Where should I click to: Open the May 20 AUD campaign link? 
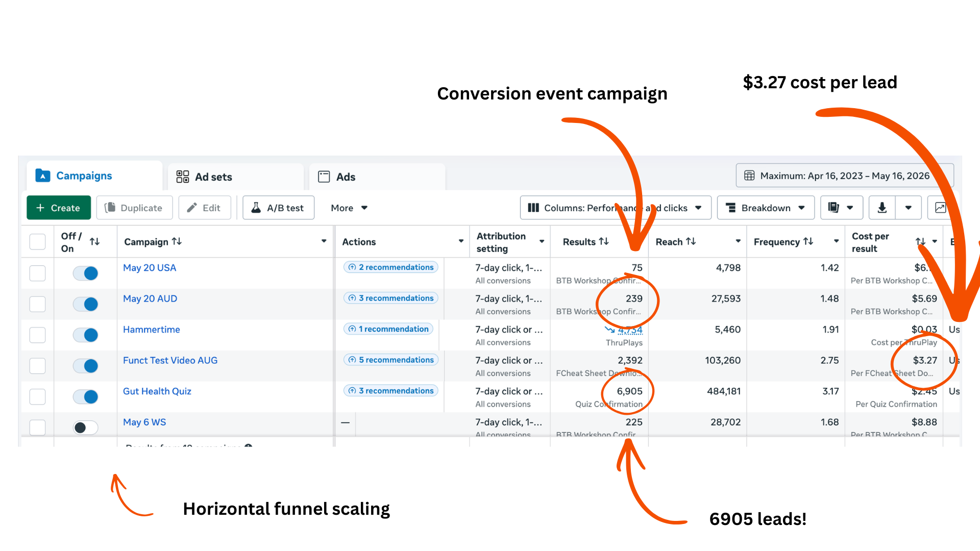tap(150, 298)
